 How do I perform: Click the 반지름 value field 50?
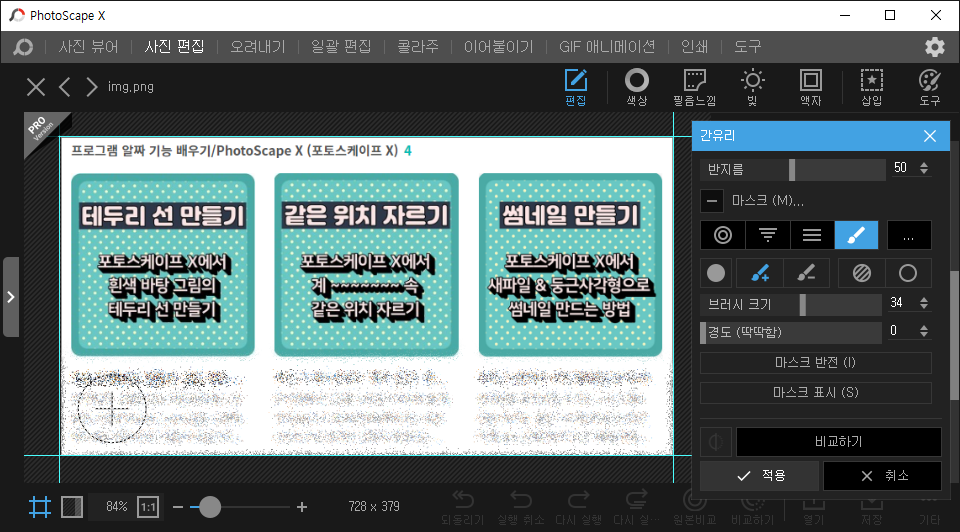click(902, 168)
